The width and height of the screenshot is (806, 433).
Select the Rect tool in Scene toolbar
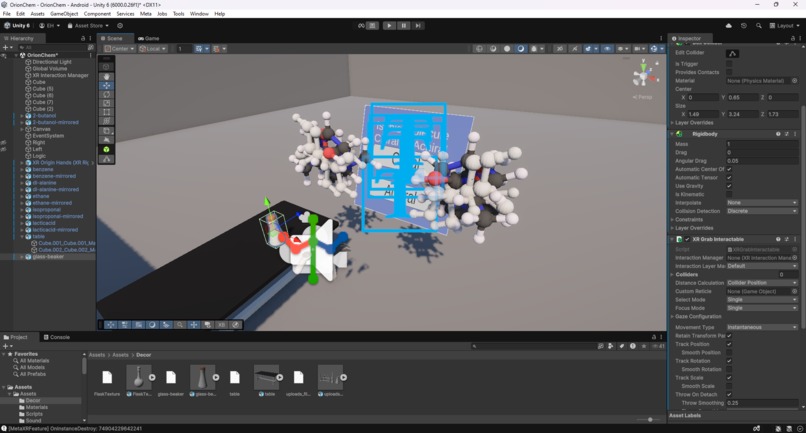tap(106, 112)
